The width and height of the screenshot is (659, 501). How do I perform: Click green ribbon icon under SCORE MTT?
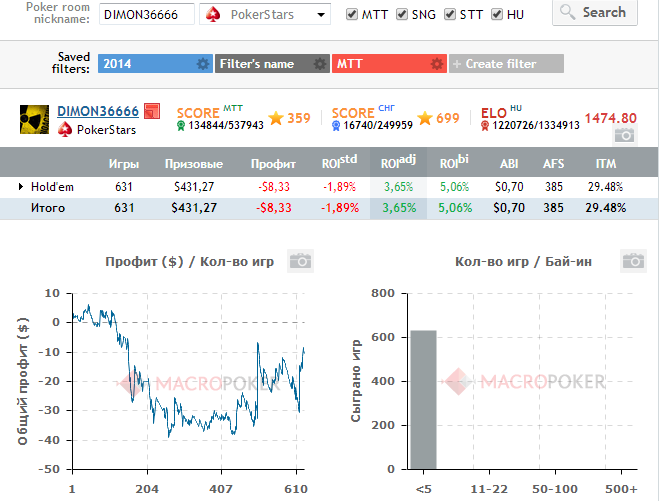[x=181, y=125]
